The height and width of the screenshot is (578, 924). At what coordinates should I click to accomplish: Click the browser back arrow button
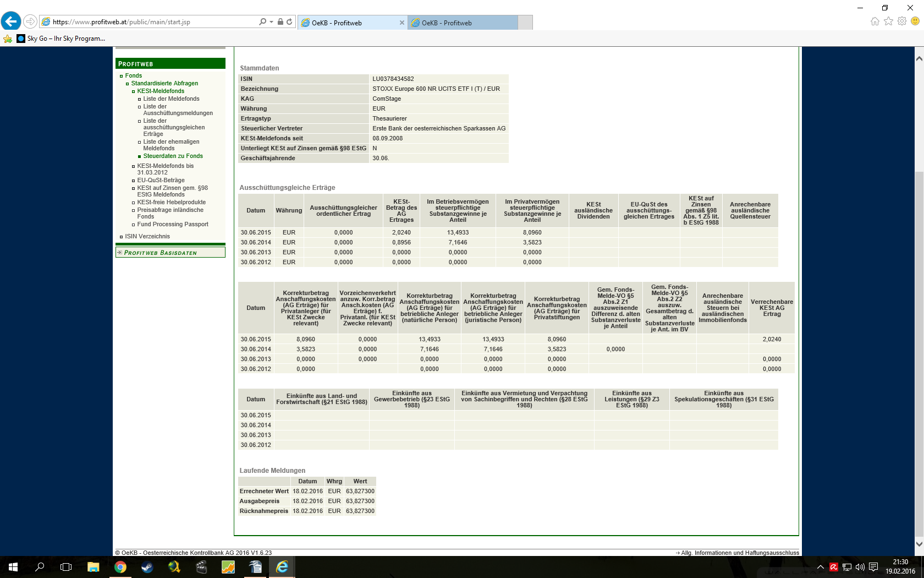tap(11, 21)
